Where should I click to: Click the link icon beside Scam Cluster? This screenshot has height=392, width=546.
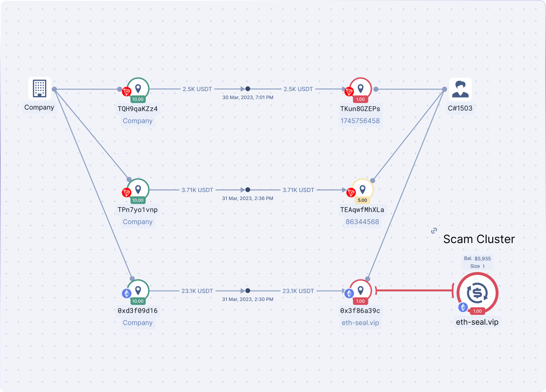point(434,230)
